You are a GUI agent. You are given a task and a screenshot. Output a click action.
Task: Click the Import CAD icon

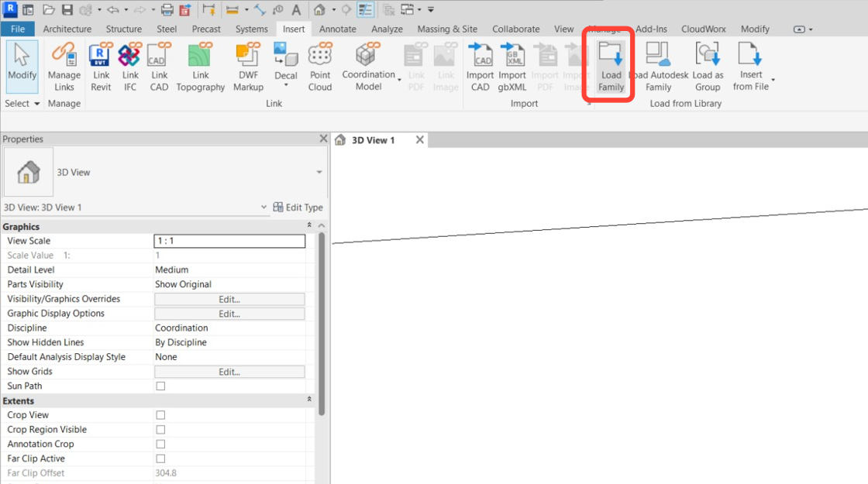click(480, 67)
